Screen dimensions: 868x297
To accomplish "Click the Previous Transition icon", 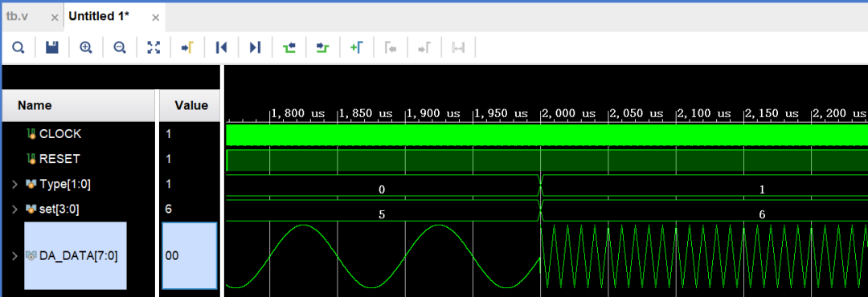I will 289,47.
